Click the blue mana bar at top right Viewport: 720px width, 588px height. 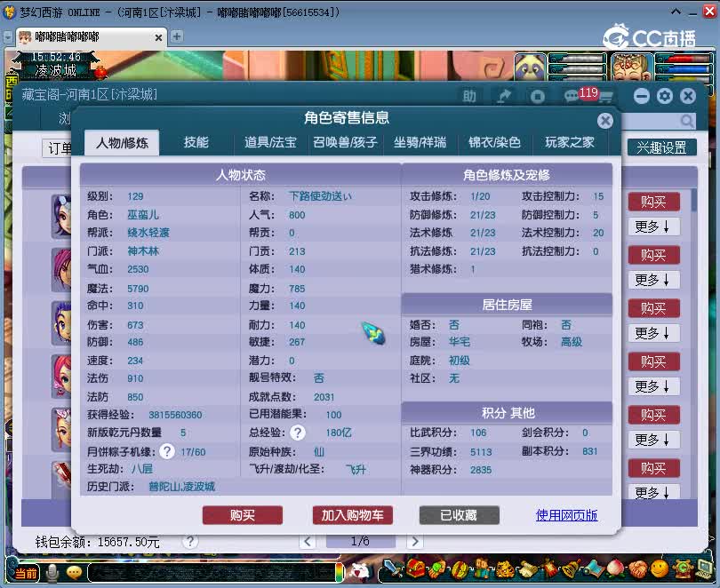coord(686,68)
